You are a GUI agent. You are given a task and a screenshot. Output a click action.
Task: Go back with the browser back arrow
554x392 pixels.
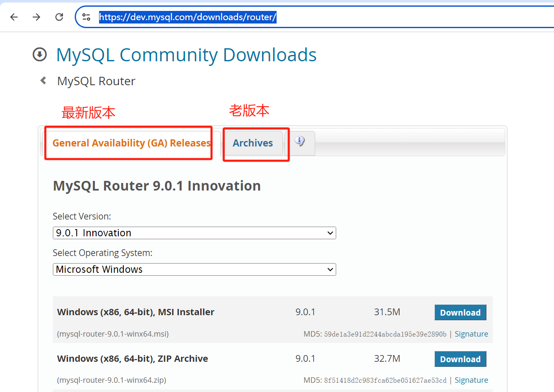(14, 17)
